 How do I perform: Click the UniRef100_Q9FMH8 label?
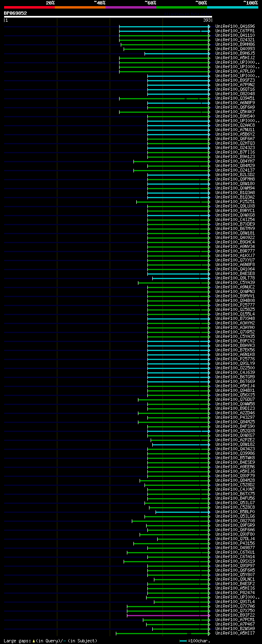pos(235,179)
